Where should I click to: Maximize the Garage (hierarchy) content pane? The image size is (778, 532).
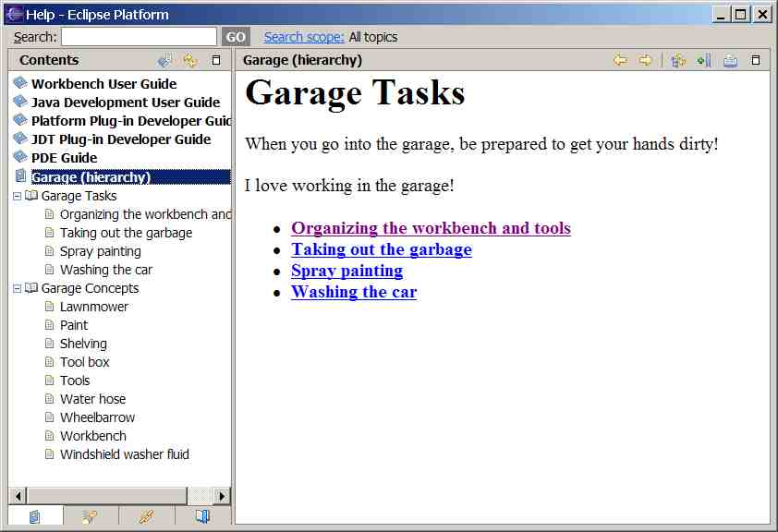click(756, 60)
